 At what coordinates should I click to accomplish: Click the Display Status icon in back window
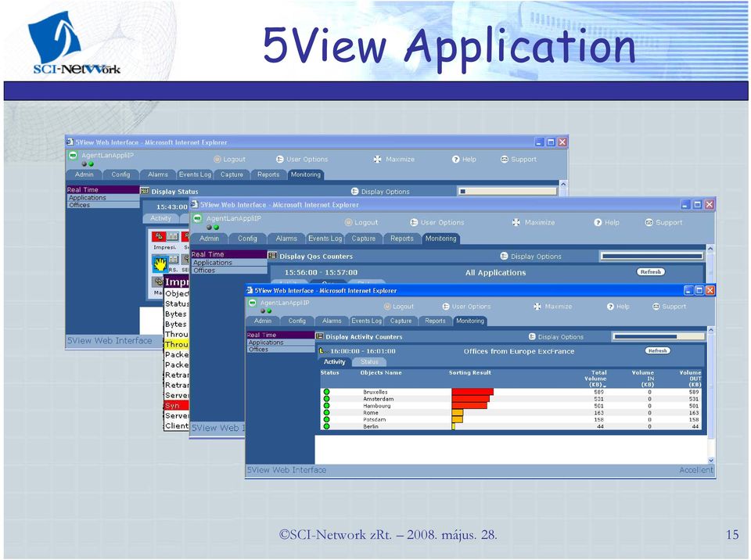pyautogui.click(x=145, y=191)
